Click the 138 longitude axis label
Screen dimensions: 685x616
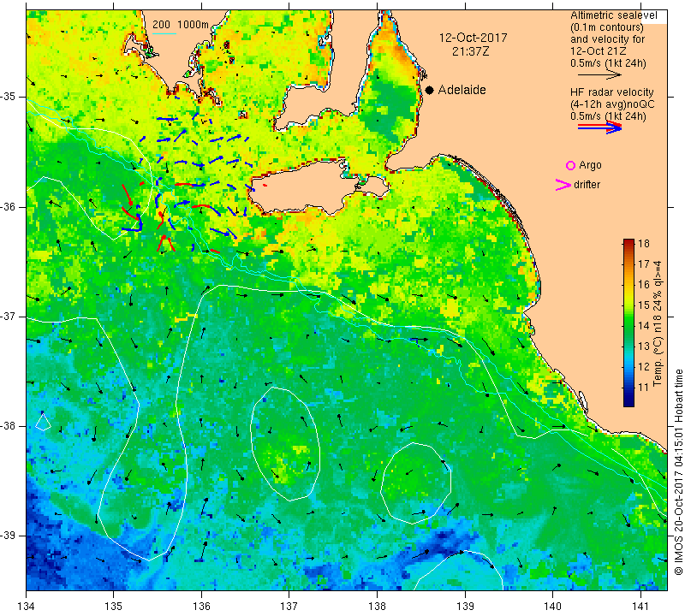click(x=377, y=607)
